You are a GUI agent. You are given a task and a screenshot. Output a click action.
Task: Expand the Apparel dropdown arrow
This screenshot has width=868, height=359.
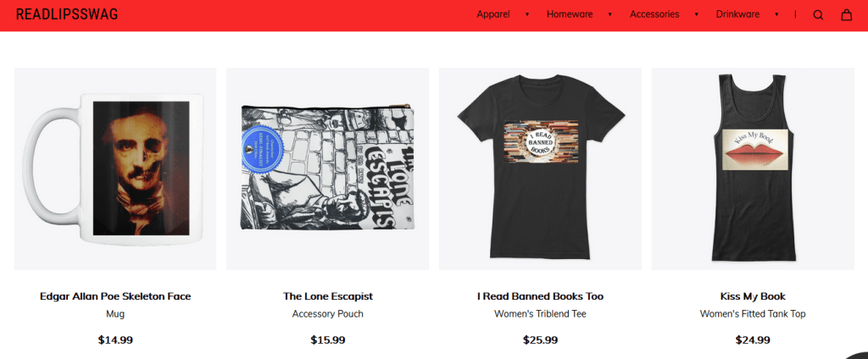tap(527, 14)
